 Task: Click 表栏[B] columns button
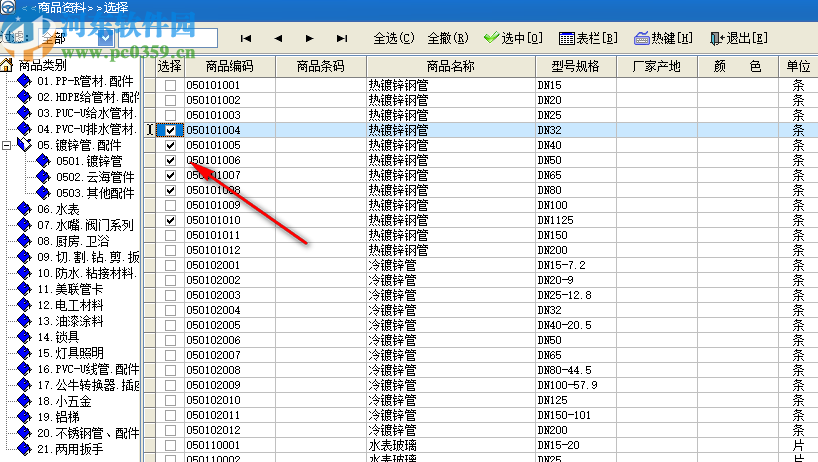pos(588,38)
